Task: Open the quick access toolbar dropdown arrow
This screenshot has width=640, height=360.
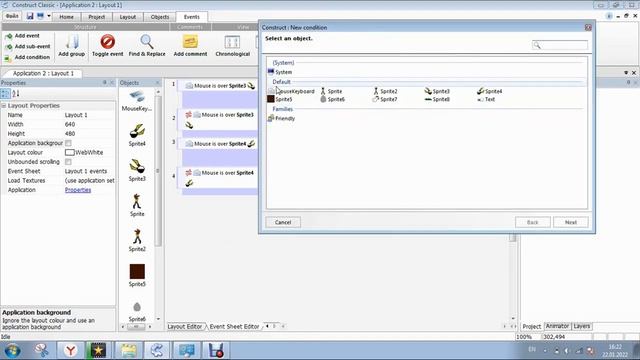Action: pos(49,16)
